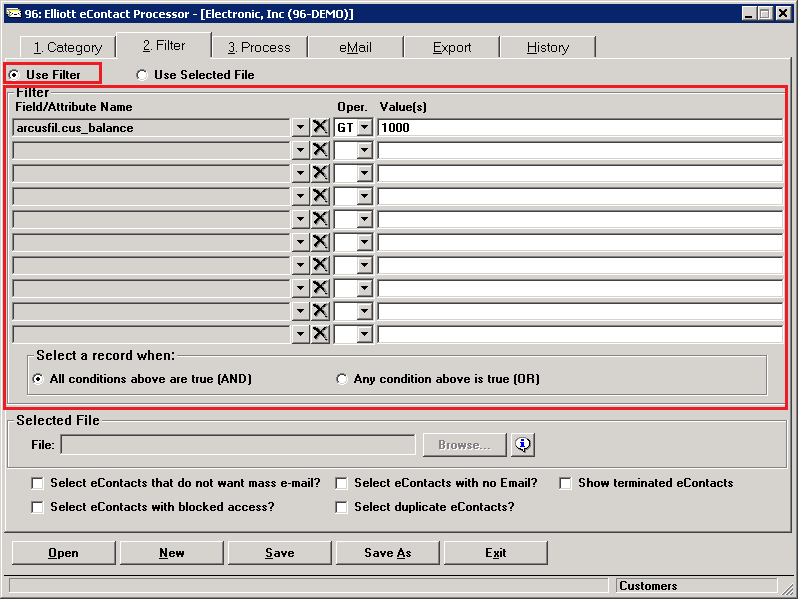Click the File path input field
798x599 pixels.
click(238, 445)
